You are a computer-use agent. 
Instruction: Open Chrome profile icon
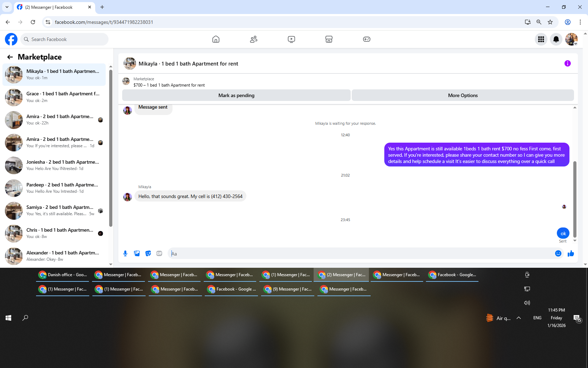tap(568, 22)
